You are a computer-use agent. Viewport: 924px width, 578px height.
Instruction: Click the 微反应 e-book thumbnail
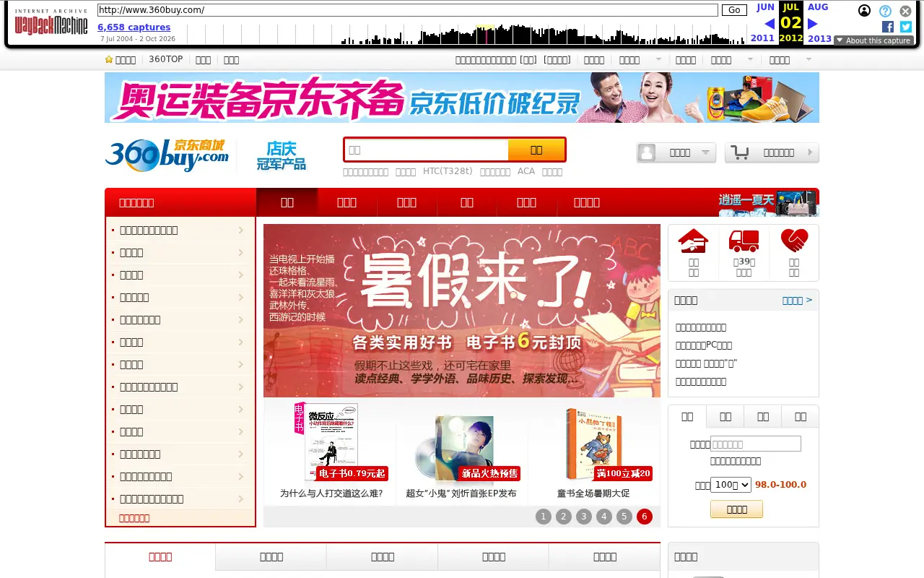tap(329, 442)
